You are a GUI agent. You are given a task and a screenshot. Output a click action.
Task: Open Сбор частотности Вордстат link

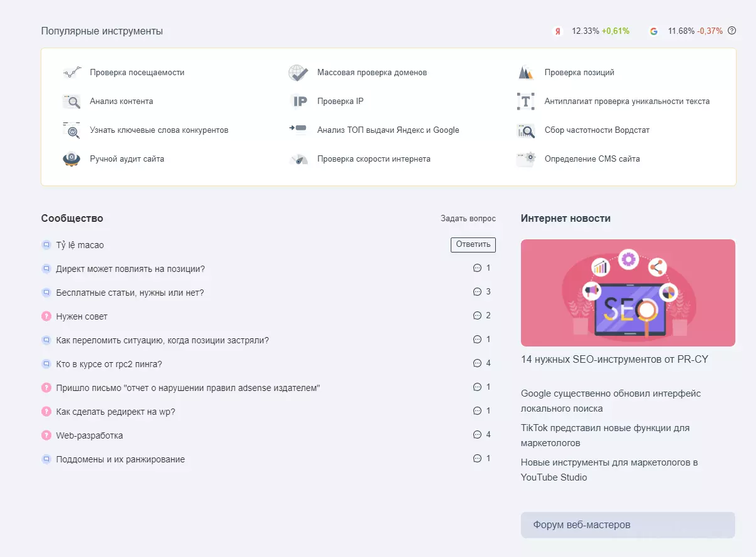click(597, 130)
